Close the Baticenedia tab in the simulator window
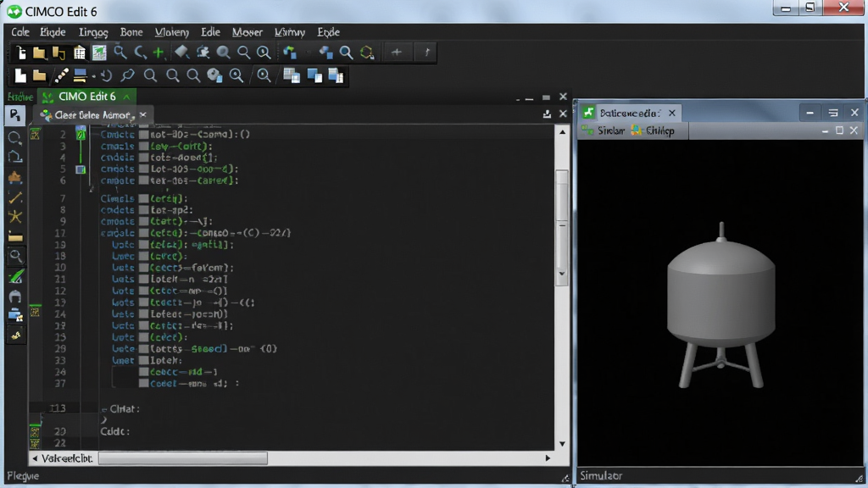This screenshot has width=868, height=488. pos(672,113)
